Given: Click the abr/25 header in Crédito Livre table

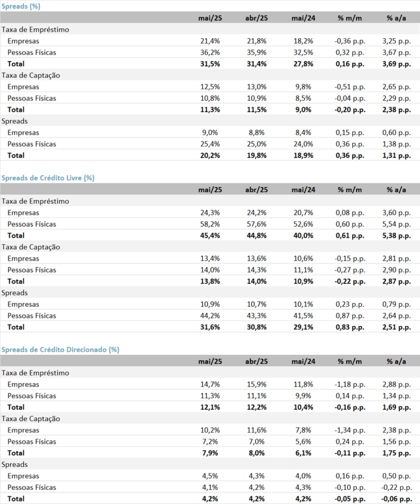Looking at the screenshot, I should [x=257, y=189].
